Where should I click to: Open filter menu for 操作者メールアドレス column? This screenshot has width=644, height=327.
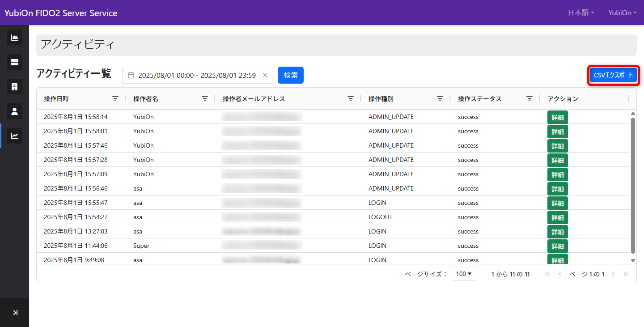[351, 98]
